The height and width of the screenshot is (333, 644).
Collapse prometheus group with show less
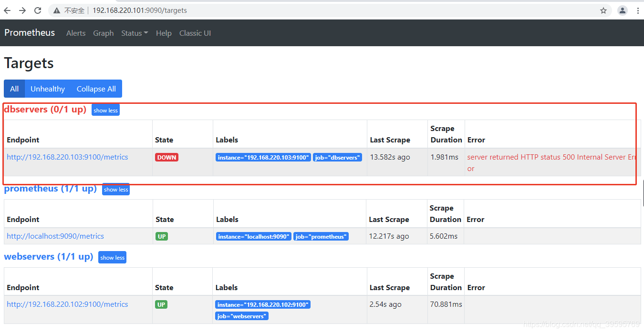116,189
